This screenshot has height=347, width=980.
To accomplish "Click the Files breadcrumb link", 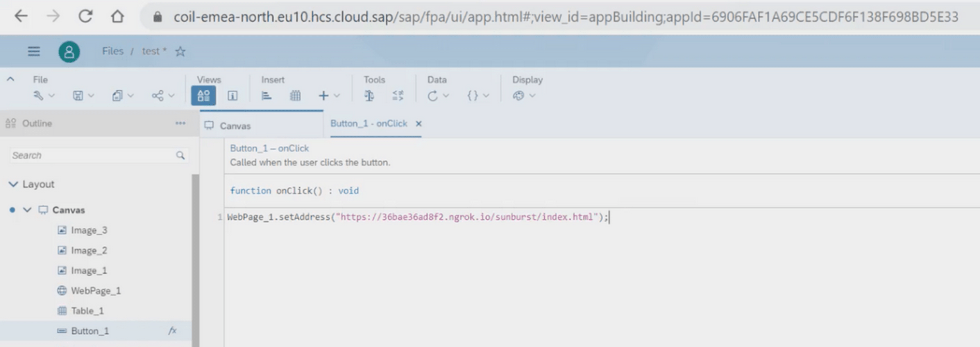I will (113, 51).
